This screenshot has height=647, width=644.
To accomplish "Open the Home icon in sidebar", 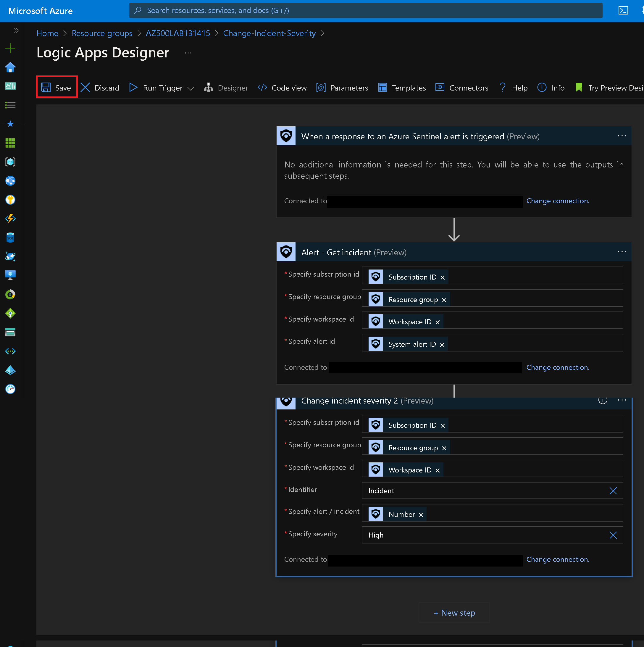I will (x=10, y=67).
